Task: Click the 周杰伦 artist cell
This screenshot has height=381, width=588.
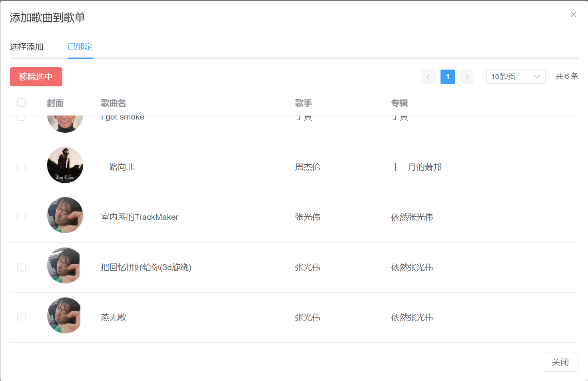Action: (x=307, y=167)
